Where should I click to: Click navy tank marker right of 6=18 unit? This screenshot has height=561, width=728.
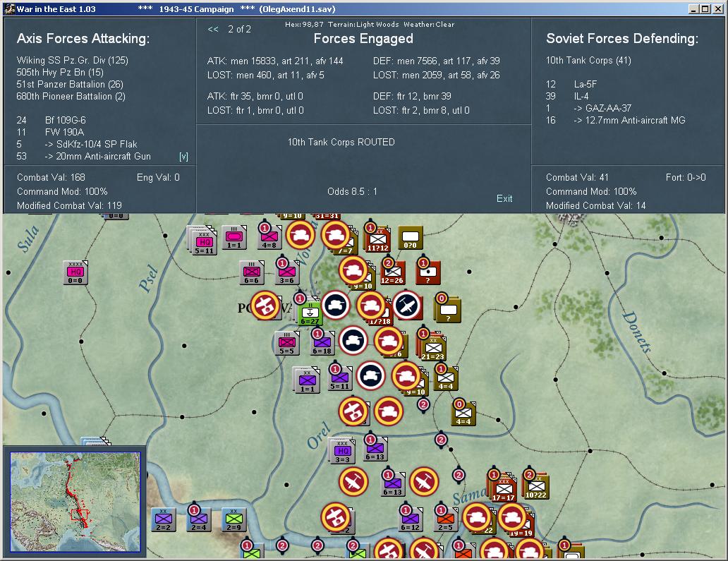coord(353,340)
